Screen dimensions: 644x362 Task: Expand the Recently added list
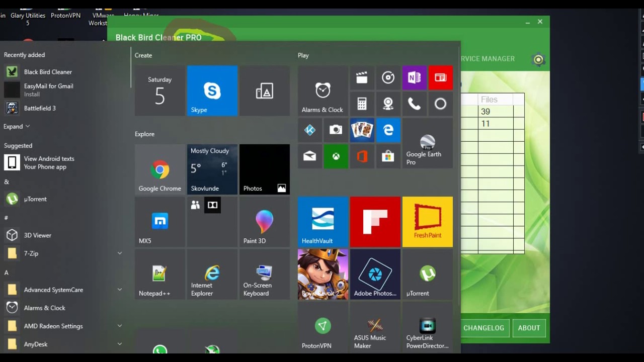[x=17, y=126]
